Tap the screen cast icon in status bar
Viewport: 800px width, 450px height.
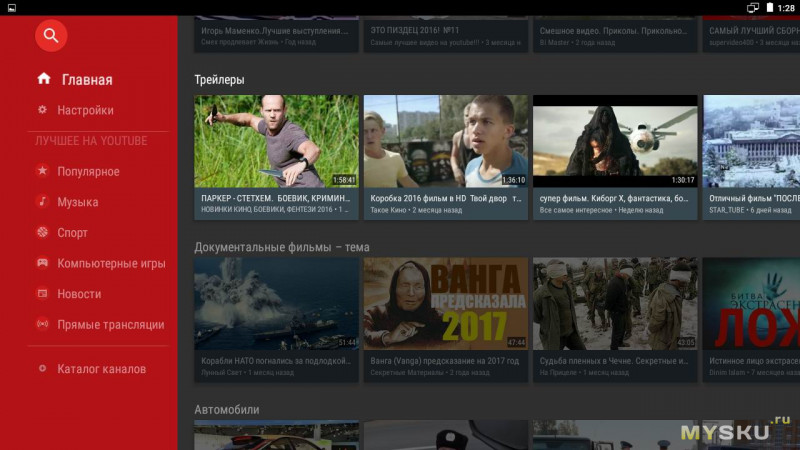753,8
